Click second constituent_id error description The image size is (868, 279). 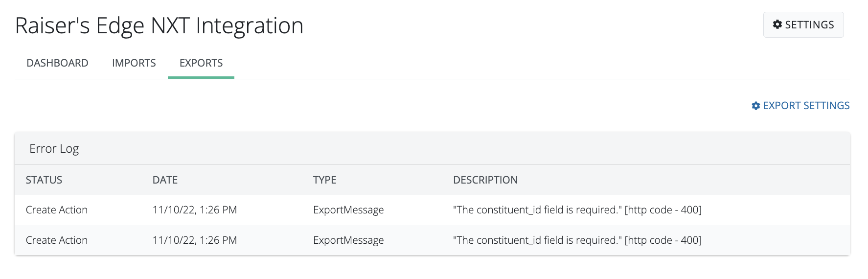(x=577, y=240)
